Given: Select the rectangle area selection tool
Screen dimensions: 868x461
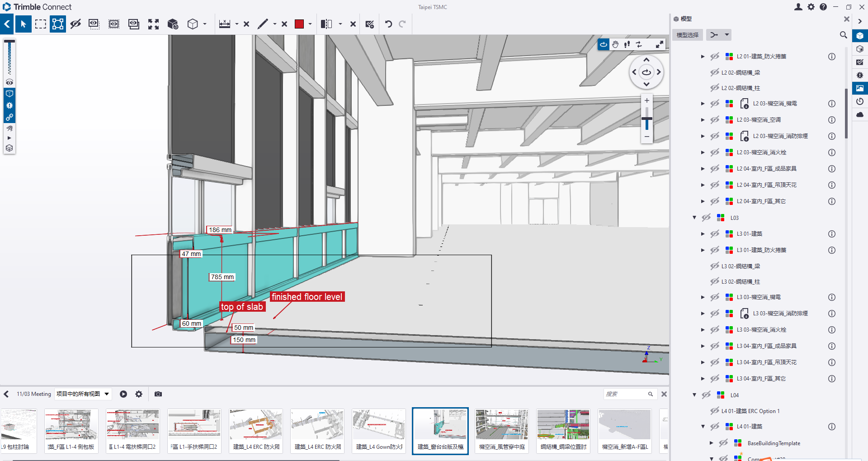Looking at the screenshot, I should click(x=41, y=24).
